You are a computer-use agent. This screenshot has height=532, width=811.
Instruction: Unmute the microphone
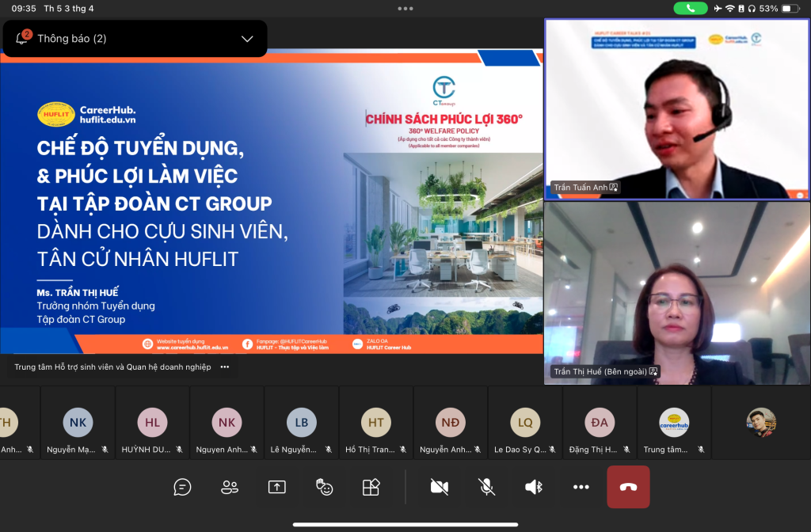coord(486,487)
